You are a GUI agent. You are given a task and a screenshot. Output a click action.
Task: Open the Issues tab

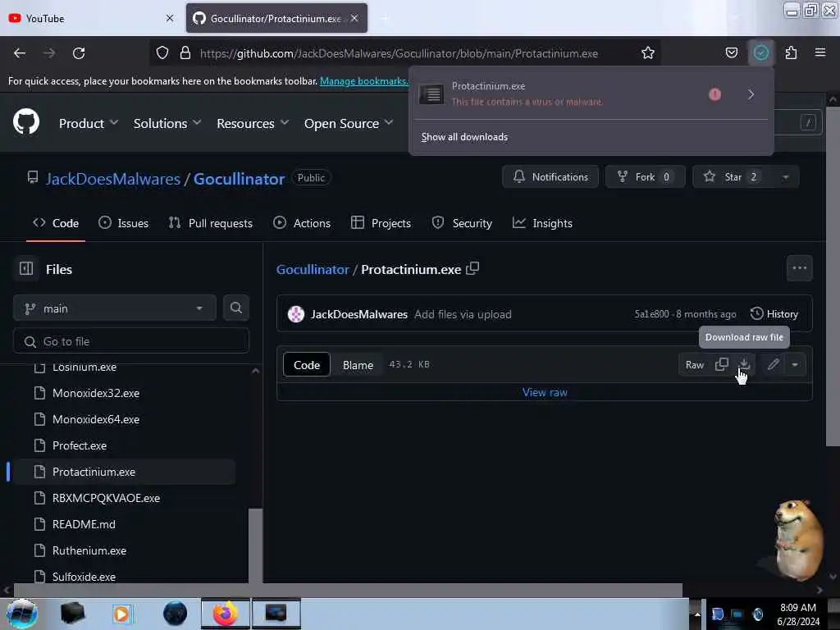[x=124, y=223]
